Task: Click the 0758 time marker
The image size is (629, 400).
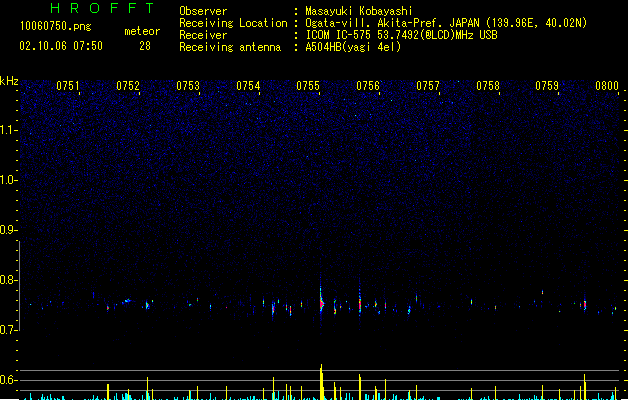Action: 488,86
